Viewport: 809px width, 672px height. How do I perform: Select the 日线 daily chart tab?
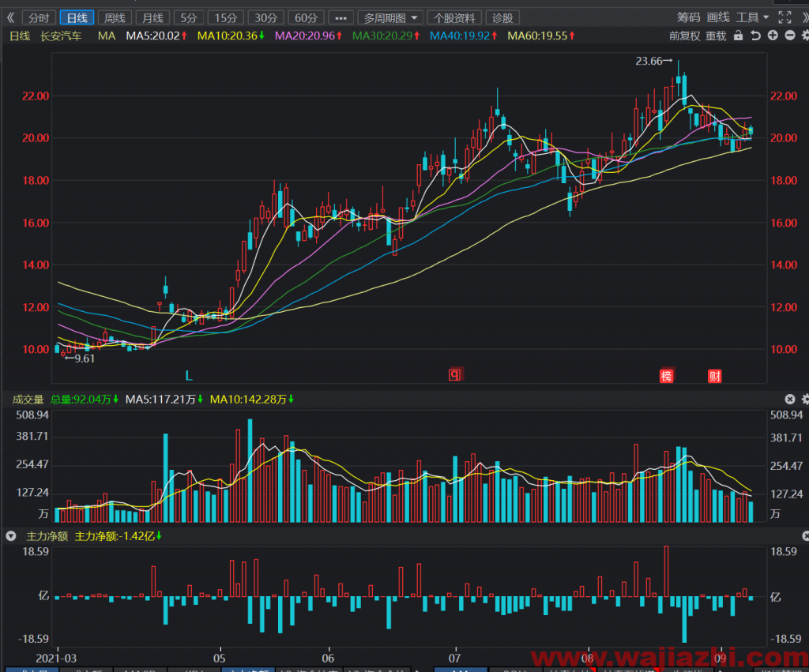click(x=77, y=18)
